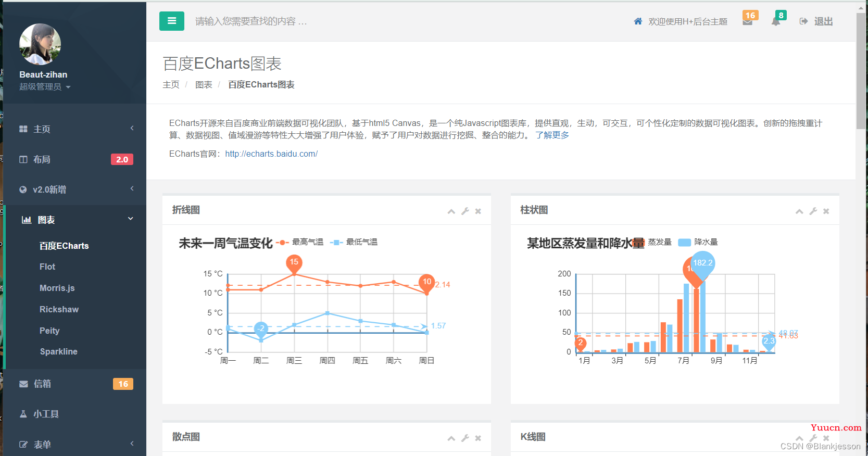Click the red 2.0 badge next to 布局
The image size is (868, 456).
(x=122, y=159)
